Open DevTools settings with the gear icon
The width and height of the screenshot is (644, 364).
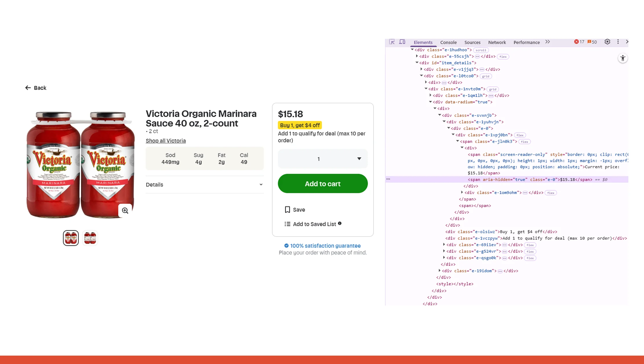click(607, 42)
